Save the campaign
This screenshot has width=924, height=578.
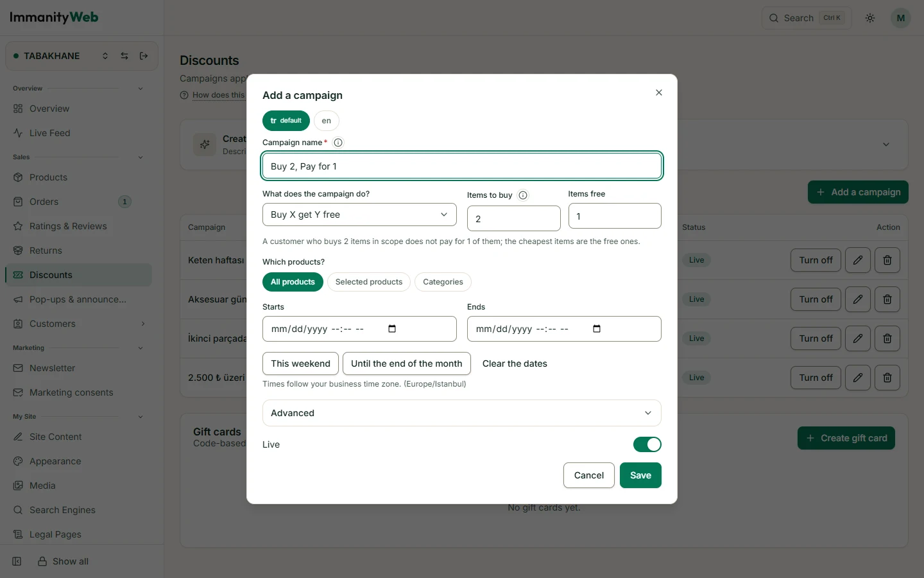[640, 475]
